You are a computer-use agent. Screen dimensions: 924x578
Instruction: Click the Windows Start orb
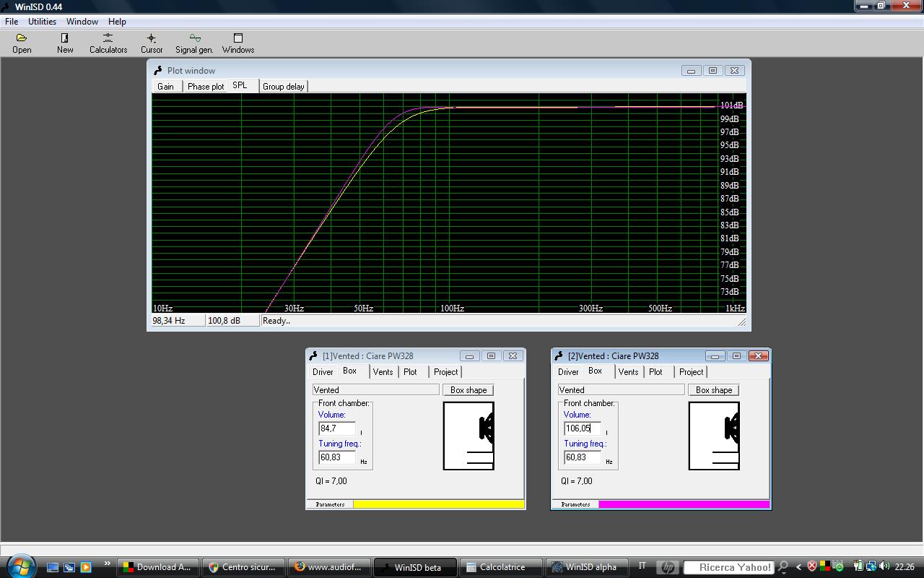20,566
